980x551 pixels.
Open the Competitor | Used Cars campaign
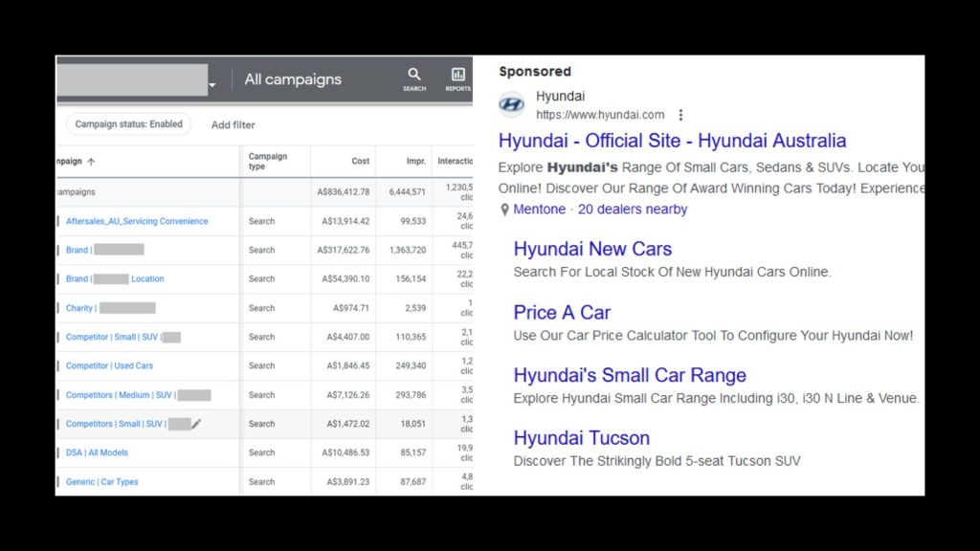click(x=109, y=365)
